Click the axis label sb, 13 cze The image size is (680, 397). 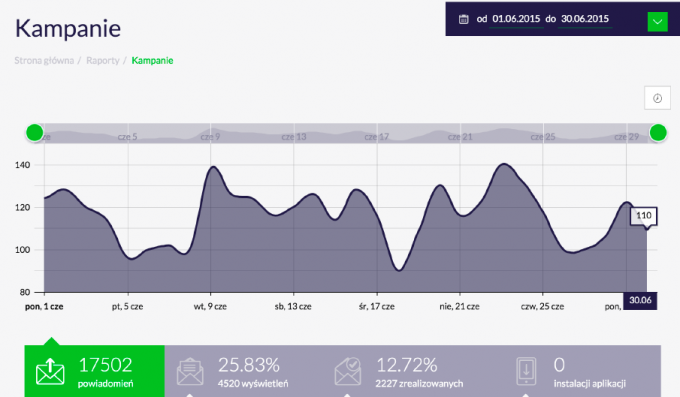click(x=293, y=306)
